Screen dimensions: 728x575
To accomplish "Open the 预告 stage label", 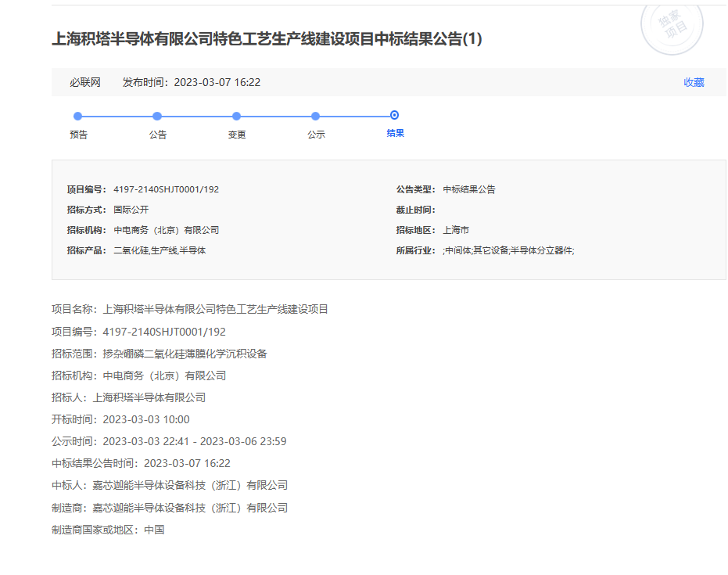I will 78,135.
